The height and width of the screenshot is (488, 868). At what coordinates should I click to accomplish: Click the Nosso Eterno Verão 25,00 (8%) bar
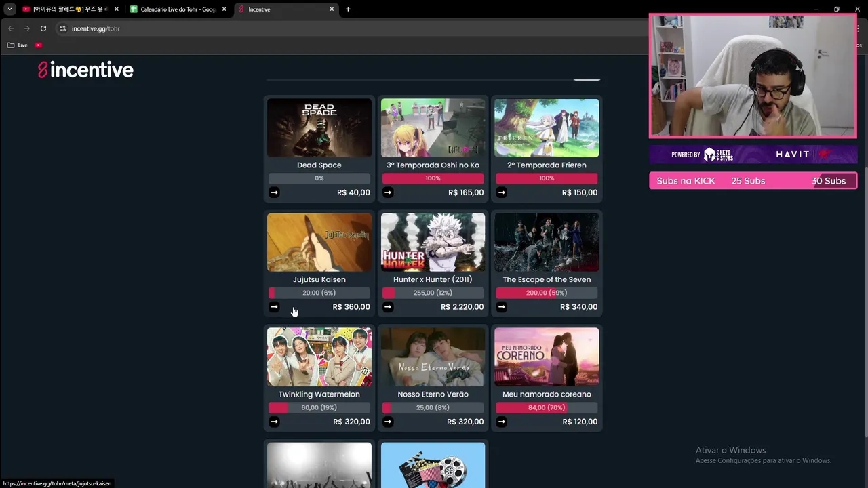pos(433,407)
